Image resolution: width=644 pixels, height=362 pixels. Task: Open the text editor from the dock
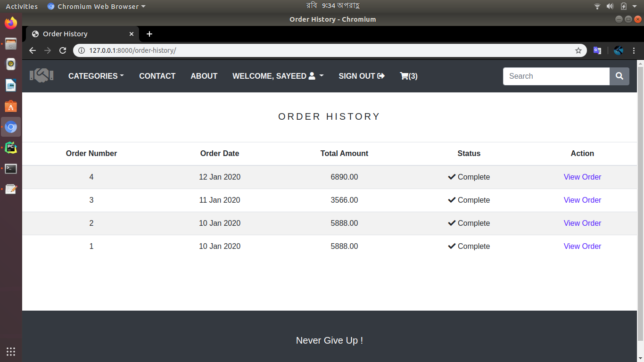[11, 189]
